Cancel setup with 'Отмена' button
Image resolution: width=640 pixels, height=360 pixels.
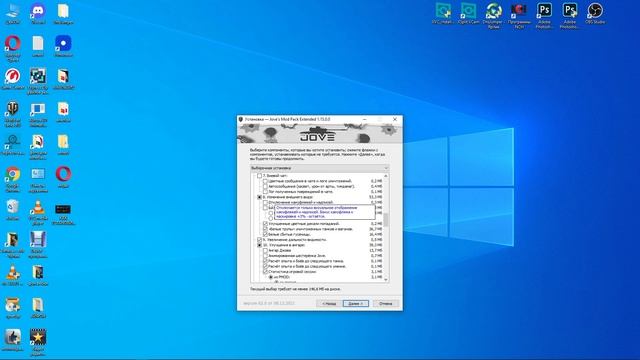(386, 304)
